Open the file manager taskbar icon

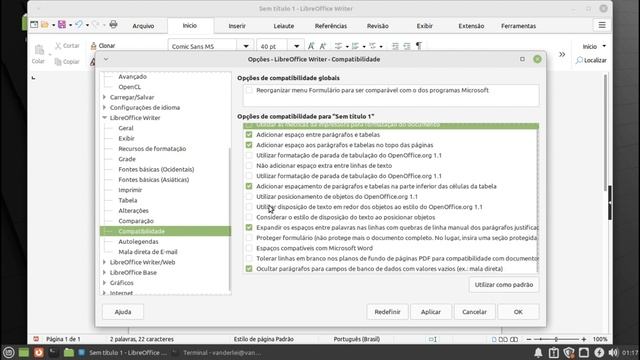pos(69,352)
